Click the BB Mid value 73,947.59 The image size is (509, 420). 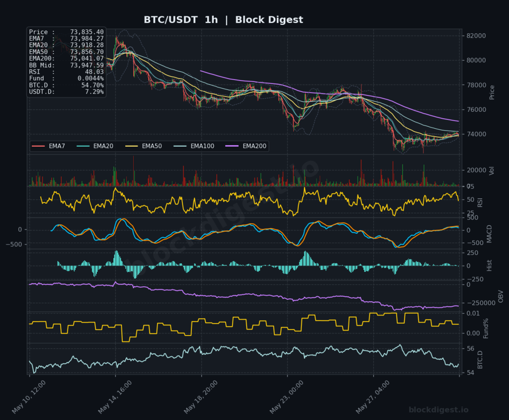pos(87,65)
